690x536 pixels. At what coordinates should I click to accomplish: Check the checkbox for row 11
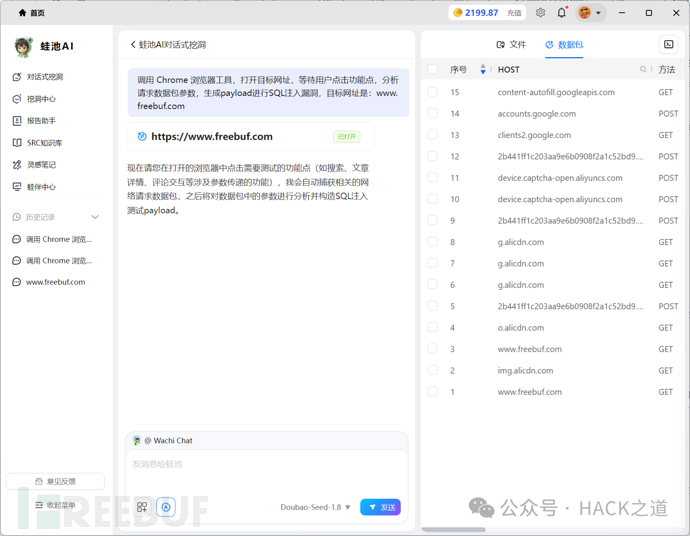click(433, 178)
